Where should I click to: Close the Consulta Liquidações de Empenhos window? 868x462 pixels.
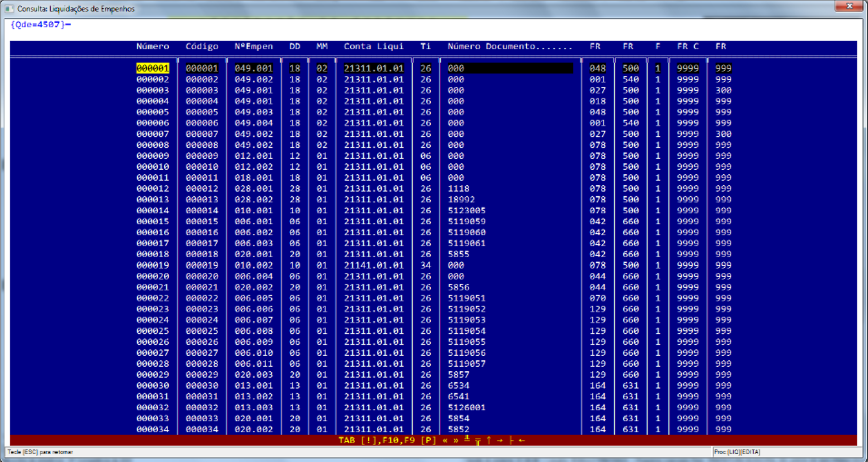(x=849, y=6)
